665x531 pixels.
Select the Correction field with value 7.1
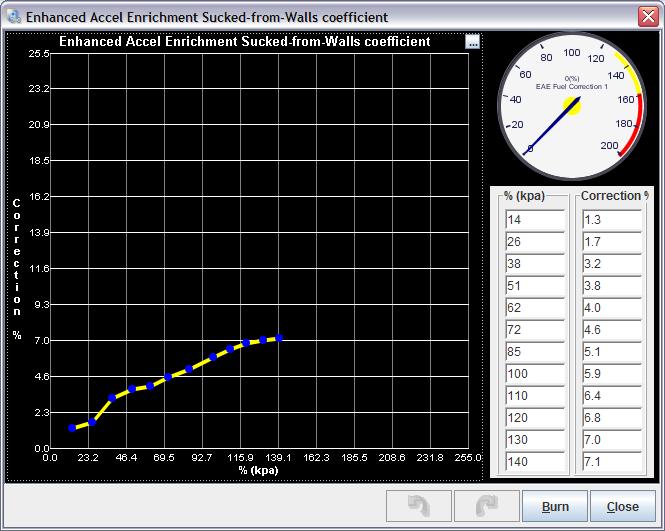click(x=612, y=462)
